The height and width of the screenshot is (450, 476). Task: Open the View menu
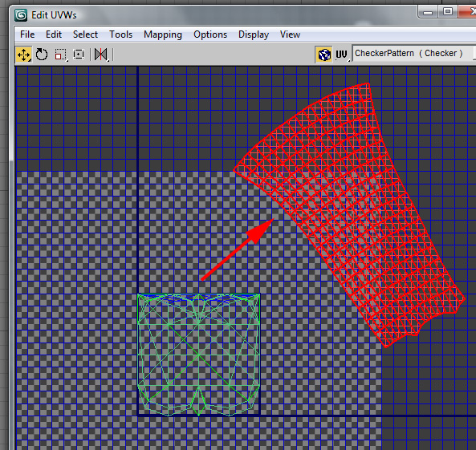pos(290,34)
